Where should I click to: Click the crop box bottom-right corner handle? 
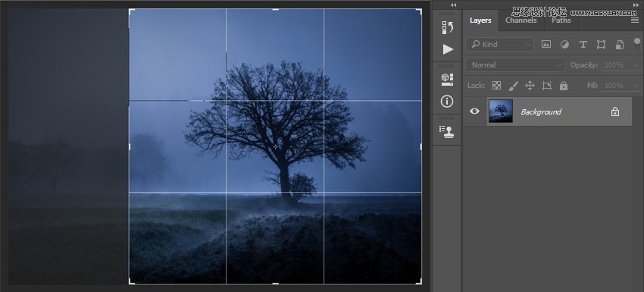click(x=419, y=281)
